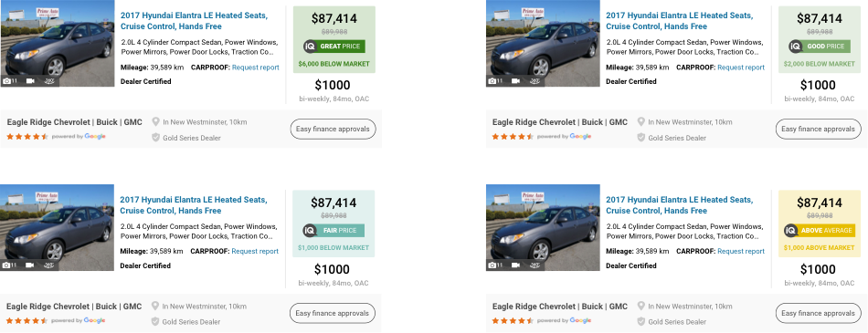Open 360 view icon on Above Average listing
Image resolution: width=868 pixels, height=333 pixels.
tap(535, 265)
